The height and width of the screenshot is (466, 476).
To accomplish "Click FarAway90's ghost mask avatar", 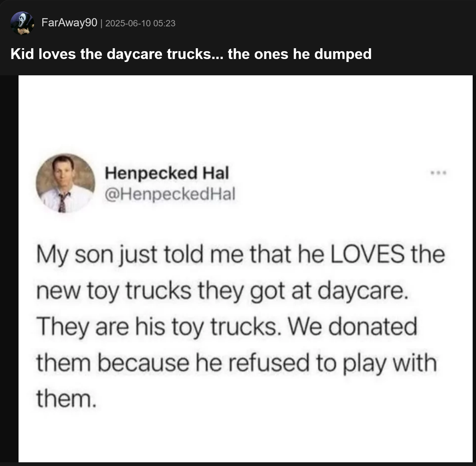I will 22,23.
